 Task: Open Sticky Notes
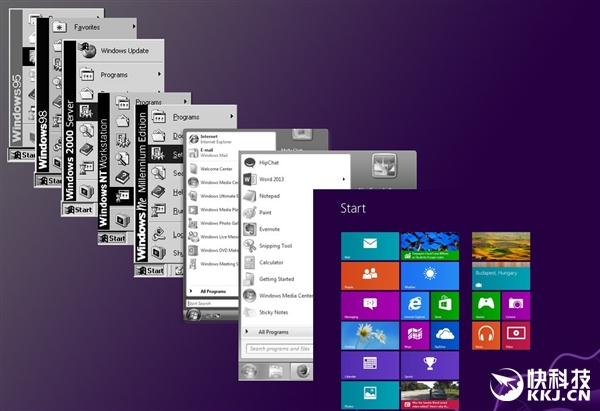click(277, 312)
